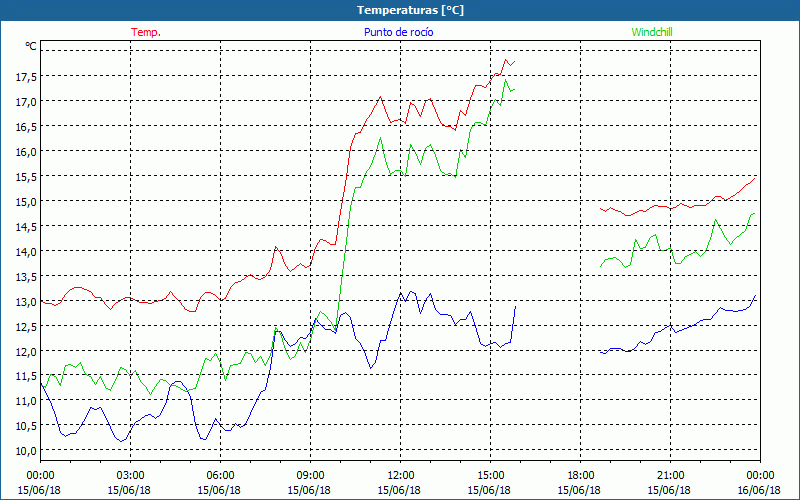Screen dimensions: 800x500
Task: Click the 17,5 y-axis value
Action: pos(26,76)
